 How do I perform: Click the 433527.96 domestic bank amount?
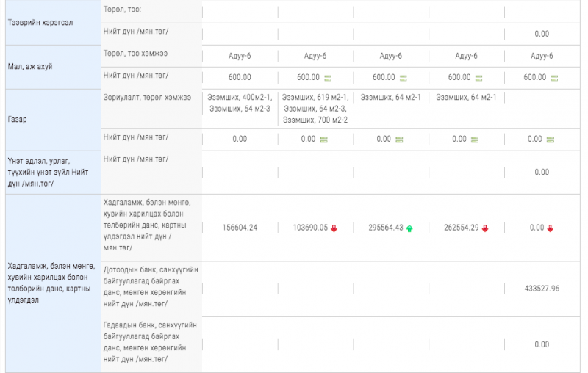pyautogui.click(x=542, y=289)
